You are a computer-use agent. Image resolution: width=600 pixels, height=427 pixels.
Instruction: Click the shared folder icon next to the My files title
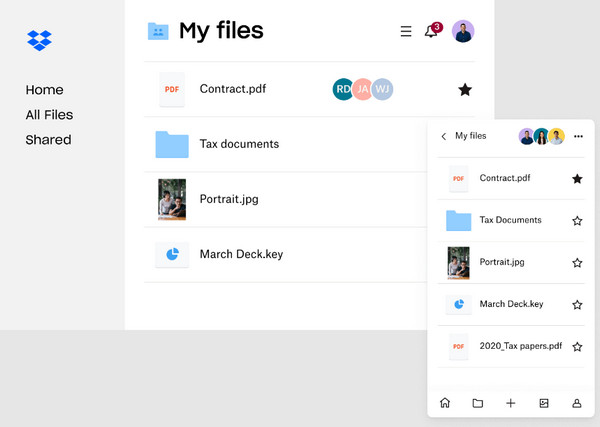pos(158,31)
